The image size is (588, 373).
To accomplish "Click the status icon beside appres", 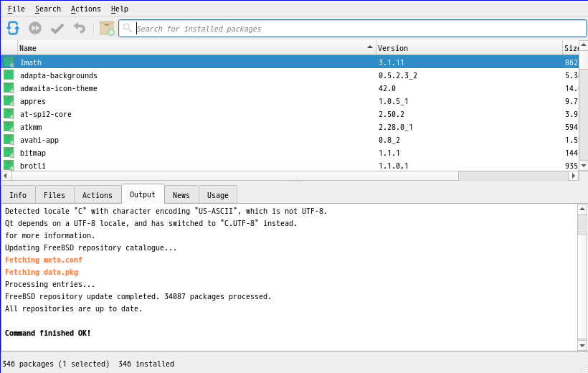I will [9, 101].
